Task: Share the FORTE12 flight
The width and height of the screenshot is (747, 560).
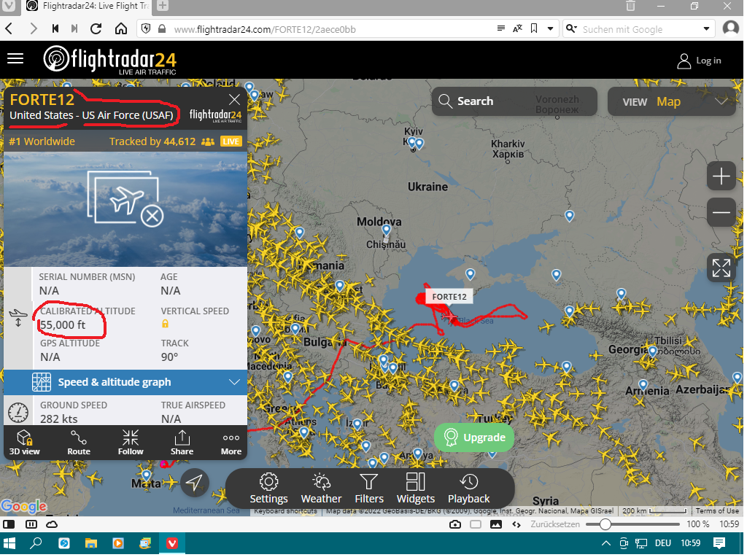Action: 182,443
